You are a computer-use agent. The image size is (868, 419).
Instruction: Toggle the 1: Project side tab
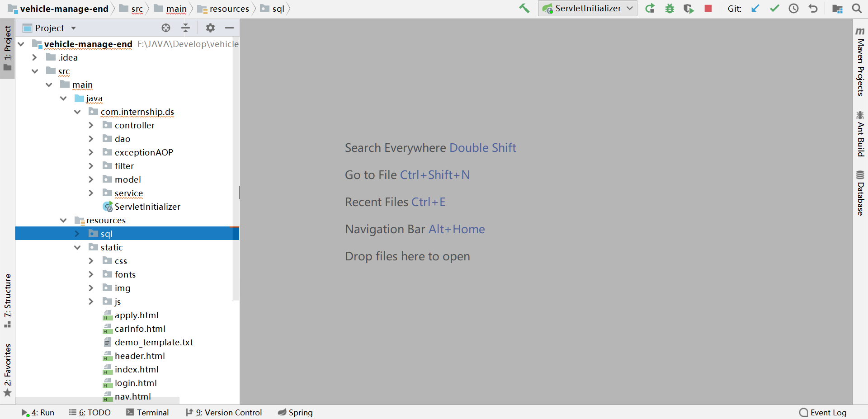click(x=8, y=48)
